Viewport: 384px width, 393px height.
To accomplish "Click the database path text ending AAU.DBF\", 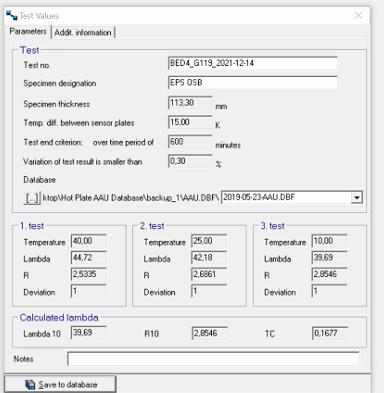I will point(131,198).
